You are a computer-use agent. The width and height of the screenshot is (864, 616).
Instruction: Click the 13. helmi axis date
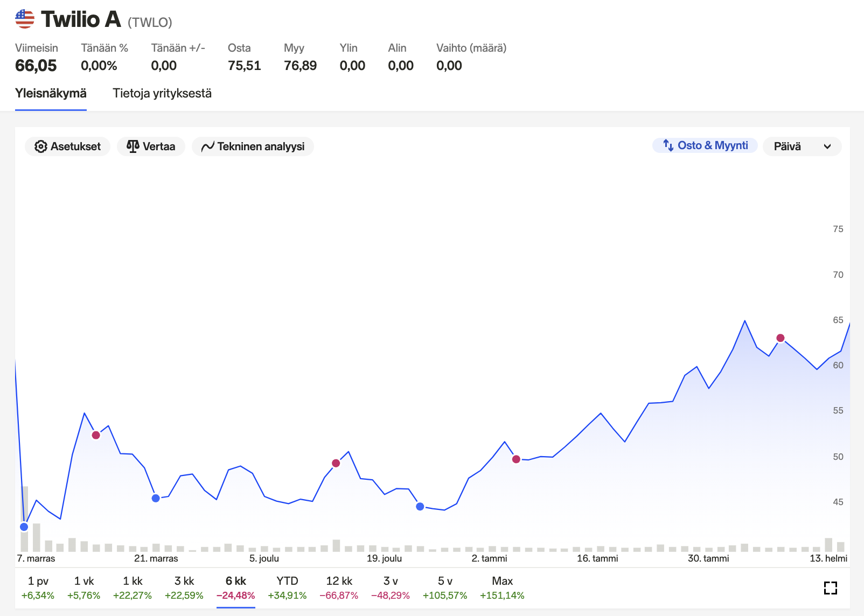coord(828,558)
